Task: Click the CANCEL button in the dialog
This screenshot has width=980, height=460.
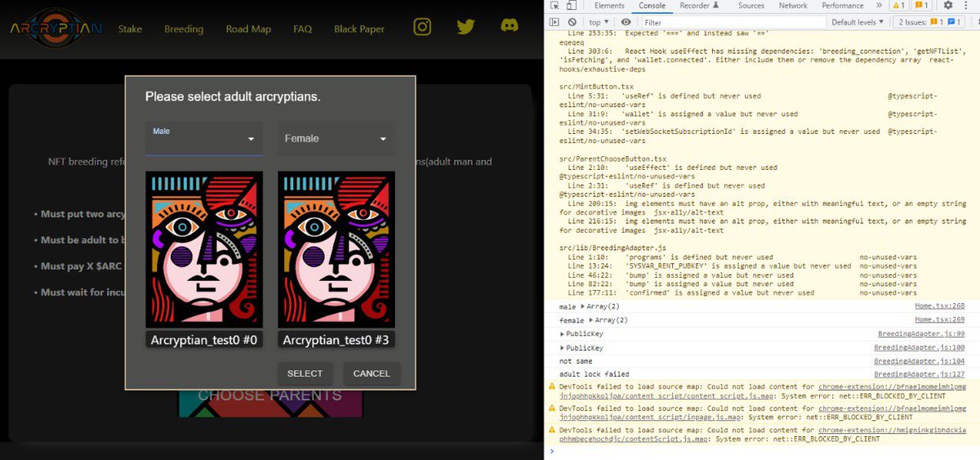Action: 372,373
